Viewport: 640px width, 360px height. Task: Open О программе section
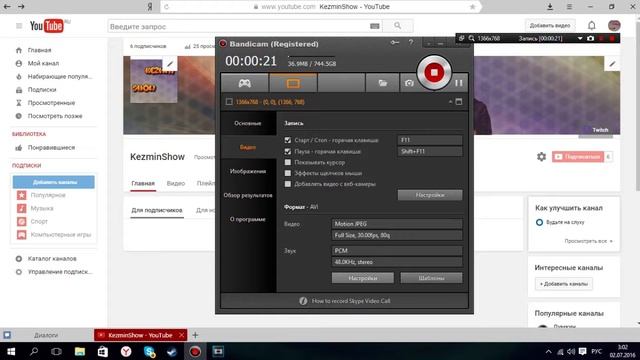(x=248, y=219)
